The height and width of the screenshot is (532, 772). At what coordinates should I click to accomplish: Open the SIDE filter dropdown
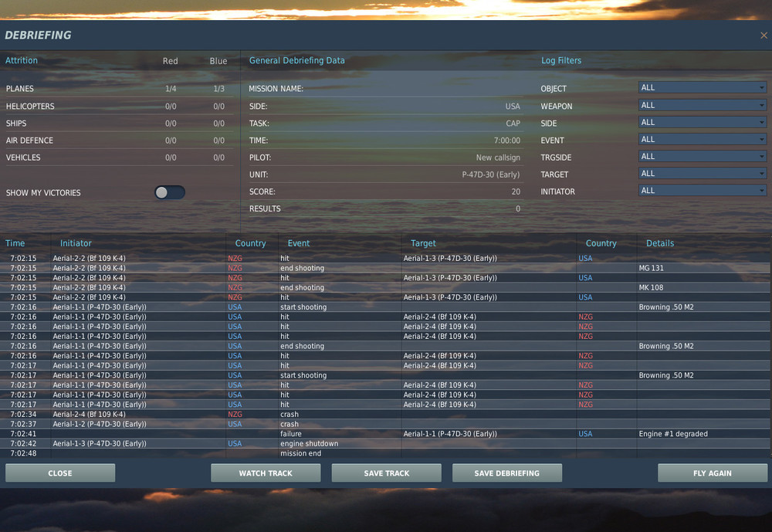tap(703, 122)
